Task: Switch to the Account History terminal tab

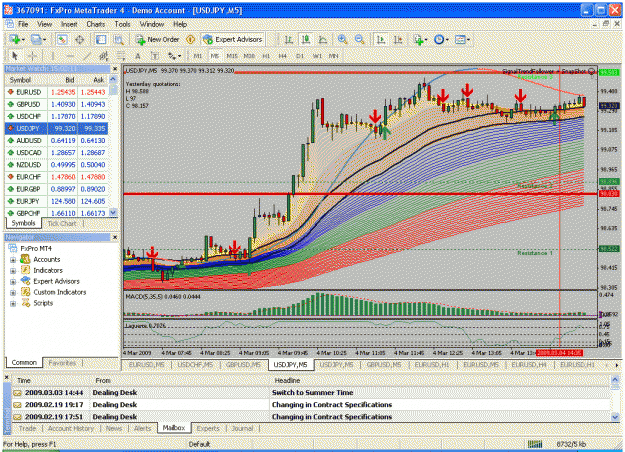Action: point(71,428)
